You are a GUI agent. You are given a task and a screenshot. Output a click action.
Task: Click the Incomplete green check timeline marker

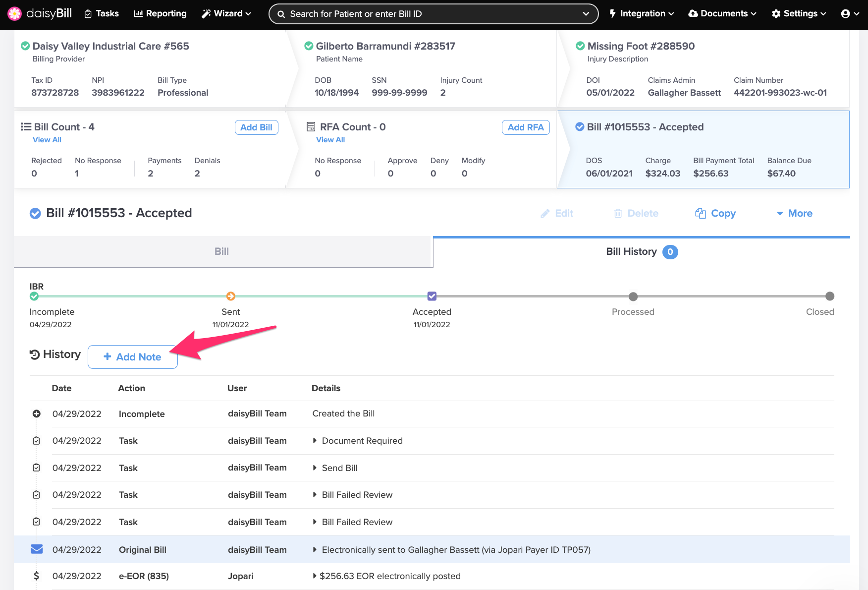34,296
